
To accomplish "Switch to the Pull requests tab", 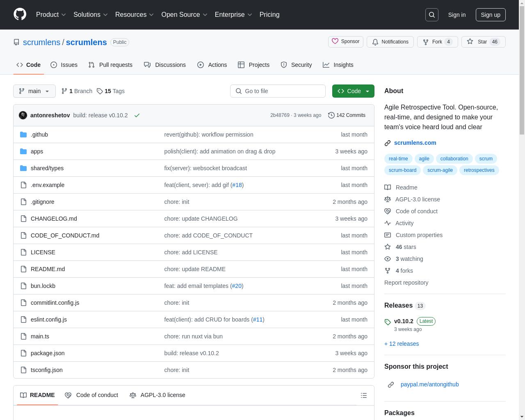I will point(110,65).
